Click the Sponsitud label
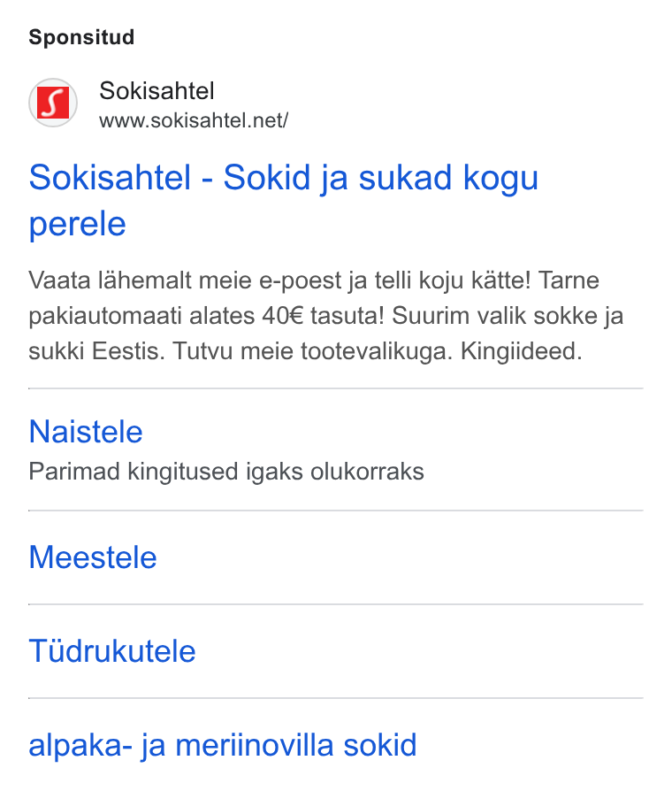The width and height of the screenshot is (672, 791). (x=81, y=37)
